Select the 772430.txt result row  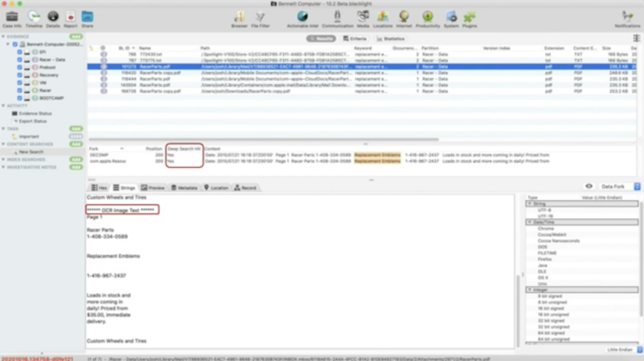coord(362,54)
